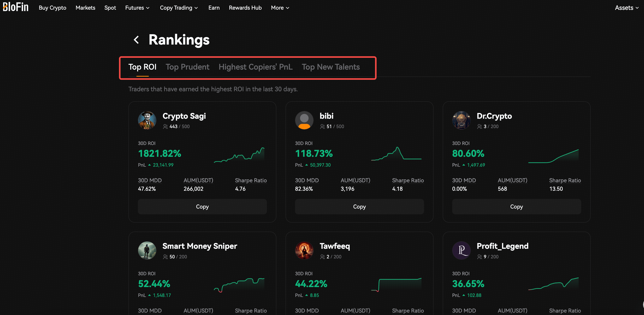Click Sharpe Ratio value 4.76
The image size is (644, 315).
coord(240,189)
